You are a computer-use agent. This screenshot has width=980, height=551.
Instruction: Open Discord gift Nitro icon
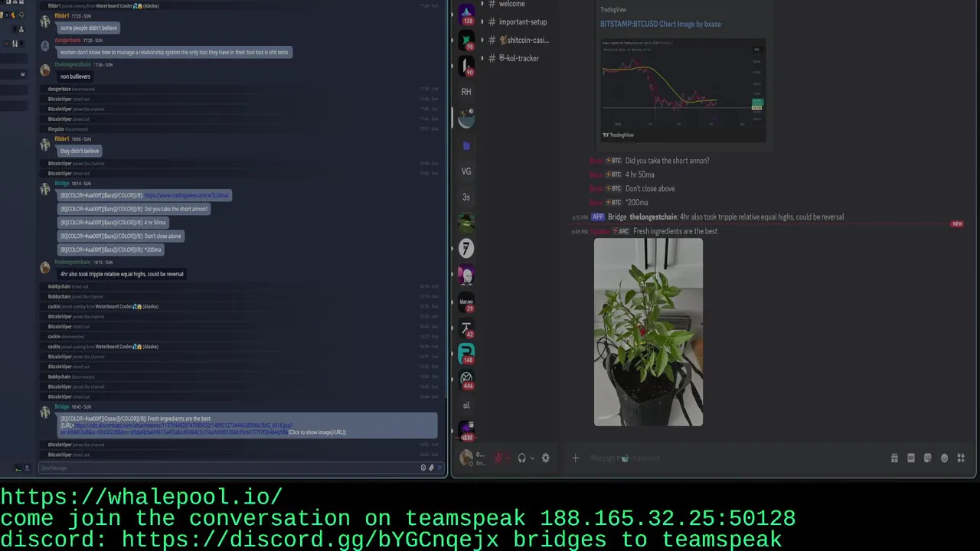(894, 458)
